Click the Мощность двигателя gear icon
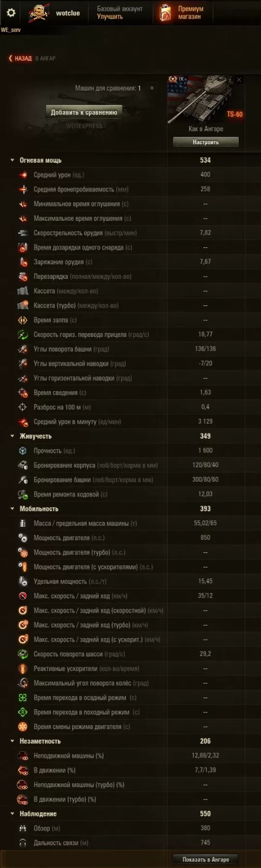Screen dimensions: 261x868 coord(23,538)
